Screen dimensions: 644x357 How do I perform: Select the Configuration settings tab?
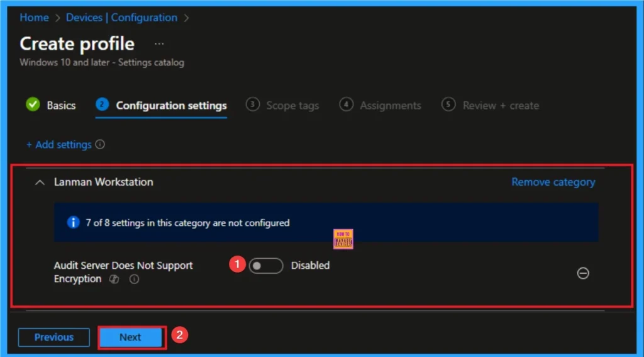click(x=171, y=105)
